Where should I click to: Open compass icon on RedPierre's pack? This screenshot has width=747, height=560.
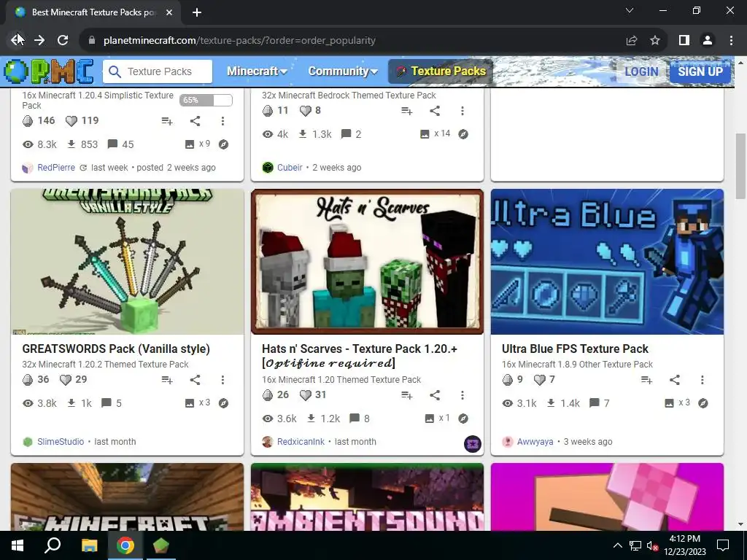click(223, 144)
